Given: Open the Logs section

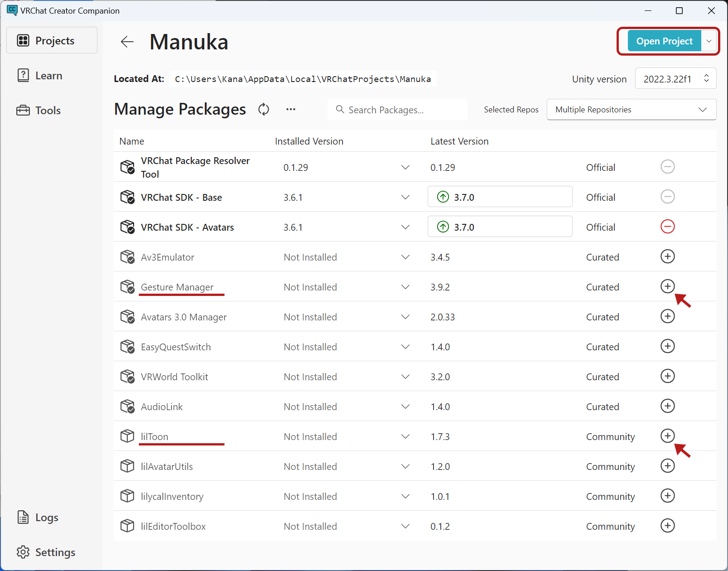Looking at the screenshot, I should 52,517.
